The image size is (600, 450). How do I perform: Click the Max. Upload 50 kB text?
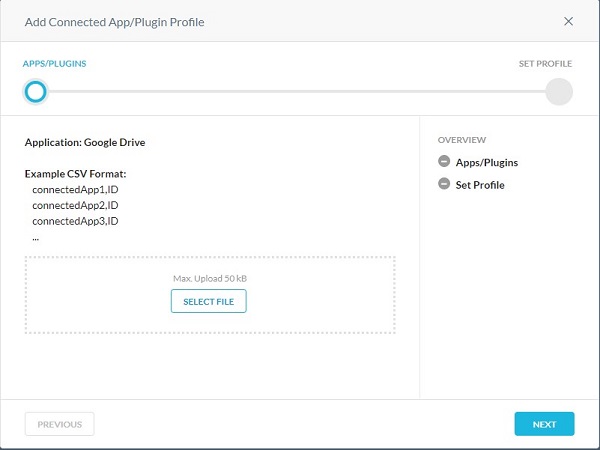pos(210,279)
